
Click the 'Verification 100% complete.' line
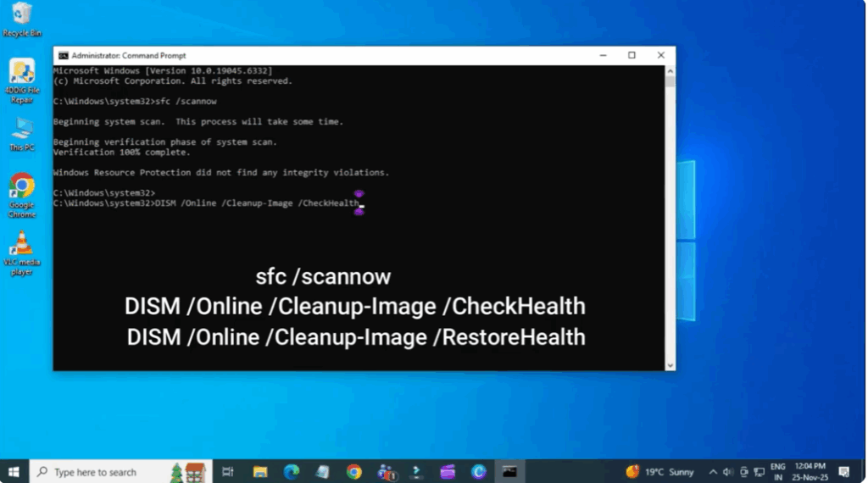122,153
